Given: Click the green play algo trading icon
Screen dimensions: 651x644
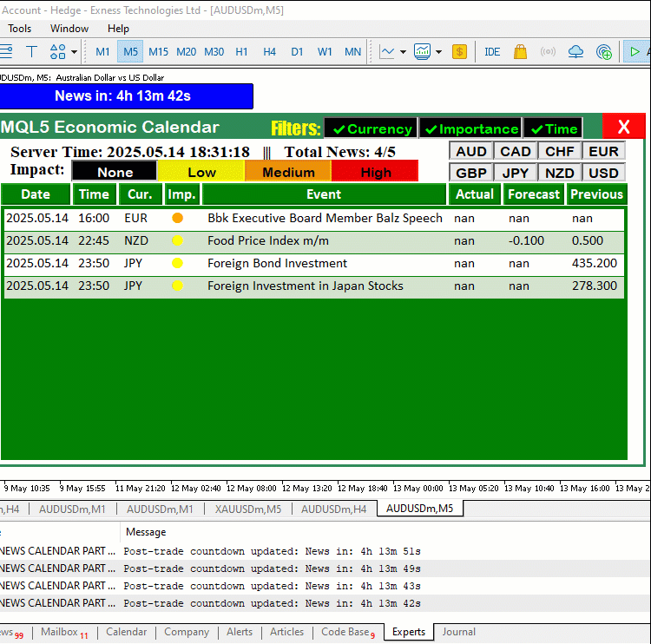Looking at the screenshot, I should click(635, 52).
